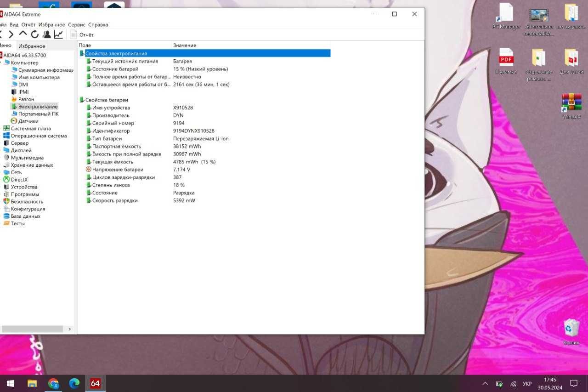The width and height of the screenshot is (588, 392).
Task: Select the DMI tree item
Action: pos(20,85)
